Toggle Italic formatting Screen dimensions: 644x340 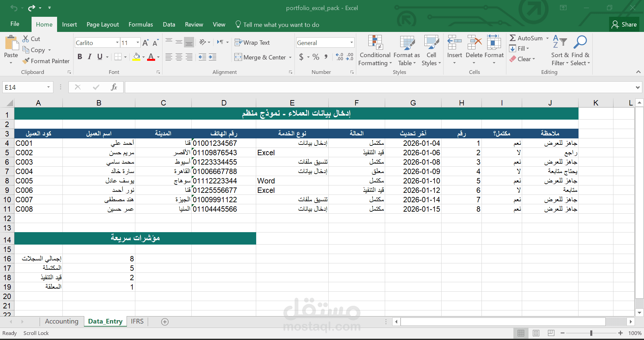coord(90,57)
